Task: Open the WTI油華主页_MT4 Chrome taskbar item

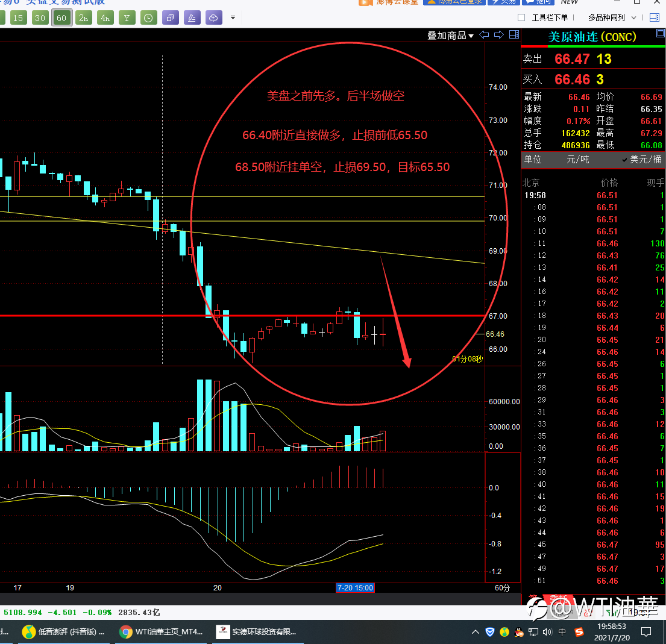Action: tap(162, 632)
